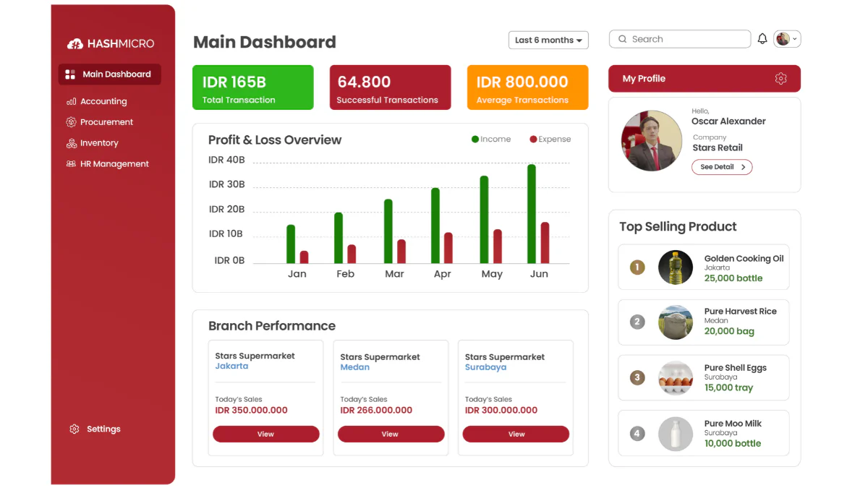868x488 pixels.
Task: Click the Jakarta branch name link
Action: tap(231, 367)
